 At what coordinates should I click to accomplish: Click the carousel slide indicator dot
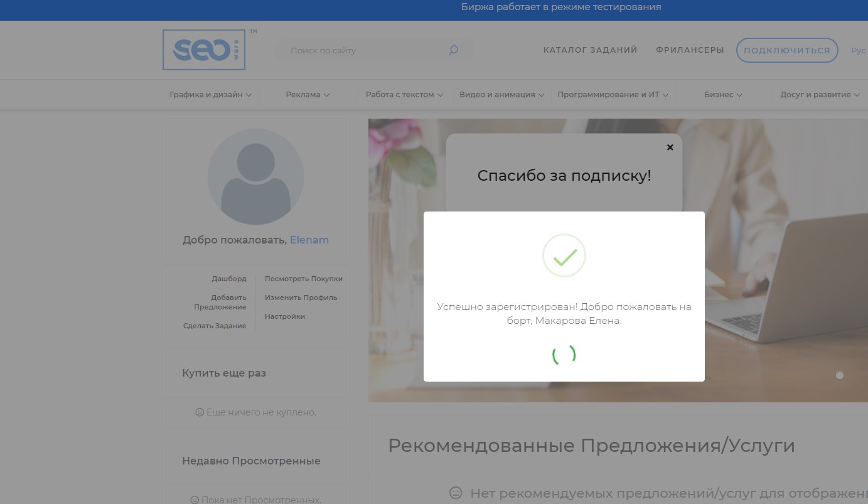tap(840, 375)
